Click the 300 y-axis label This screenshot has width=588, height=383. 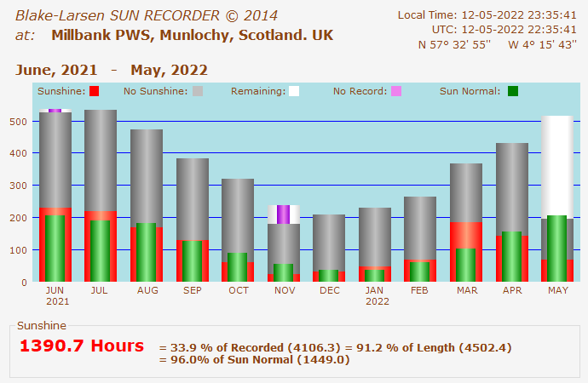(x=19, y=186)
